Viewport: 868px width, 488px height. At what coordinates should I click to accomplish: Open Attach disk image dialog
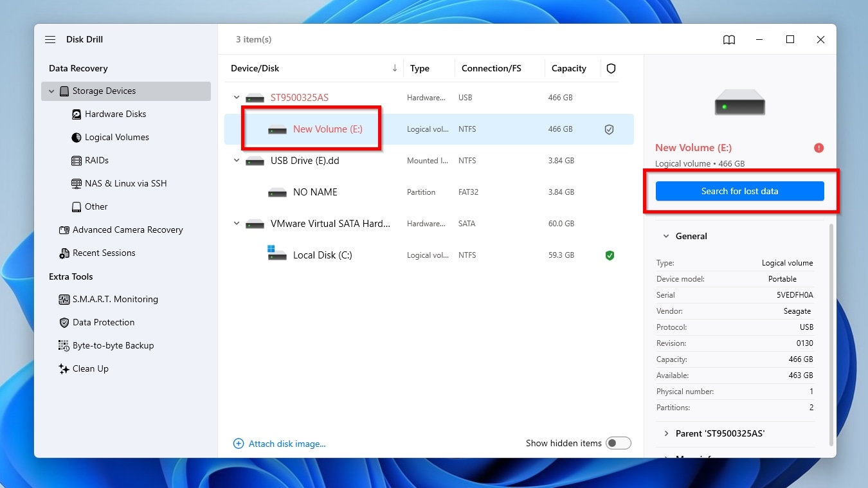coord(279,444)
